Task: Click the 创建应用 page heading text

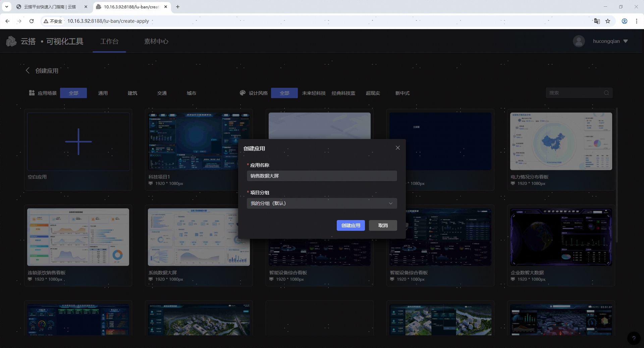Action: (47, 71)
